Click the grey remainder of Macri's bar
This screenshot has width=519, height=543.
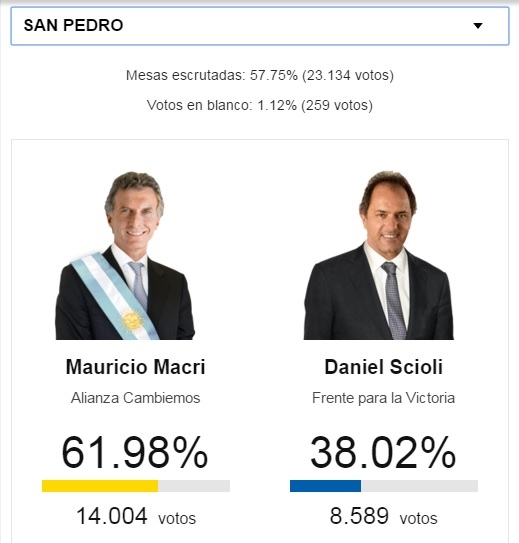click(x=194, y=486)
